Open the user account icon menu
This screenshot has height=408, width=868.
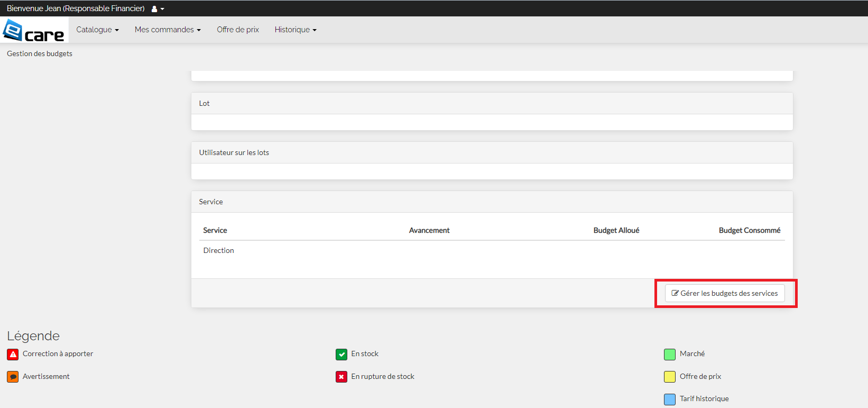pos(158,9)
